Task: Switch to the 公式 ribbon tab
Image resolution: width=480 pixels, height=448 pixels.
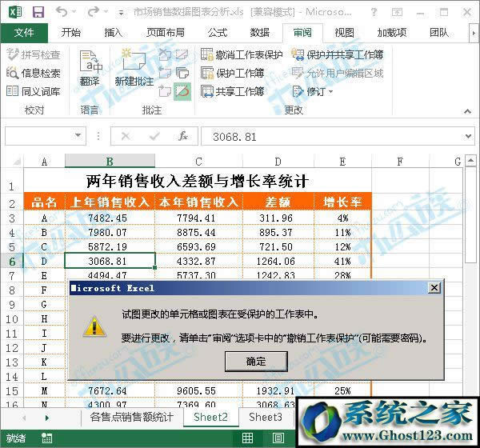Action: coord(218,33)
